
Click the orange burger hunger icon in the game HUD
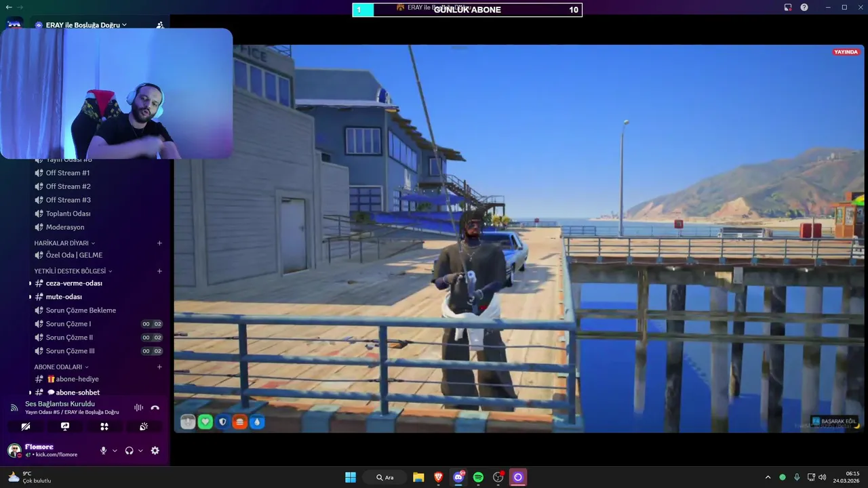239,422
